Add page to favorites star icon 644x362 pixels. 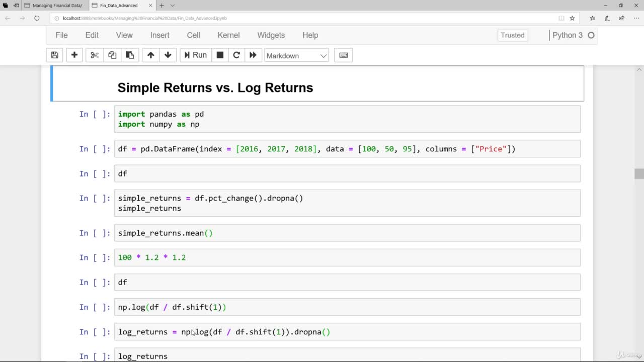pyautogui.click(x=572, y=18)
